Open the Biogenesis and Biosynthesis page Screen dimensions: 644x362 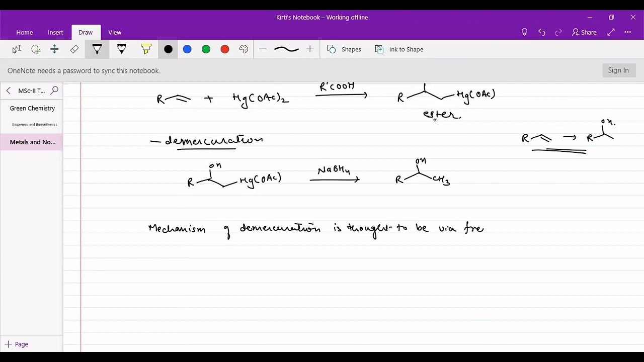(x=32, y=125)
